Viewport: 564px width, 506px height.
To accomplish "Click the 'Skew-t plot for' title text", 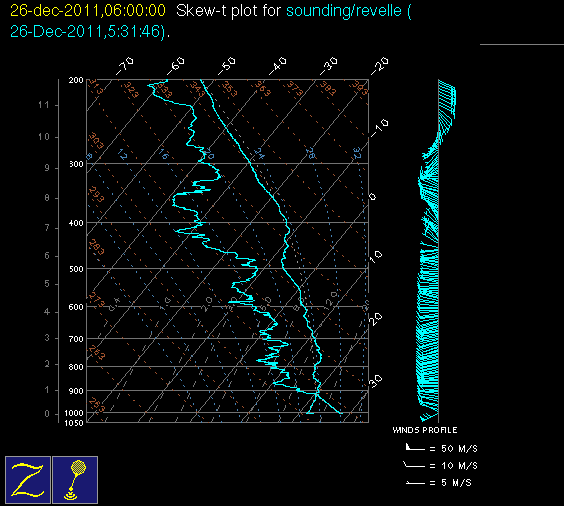I will pyautogui.click(x=228, y=11).
